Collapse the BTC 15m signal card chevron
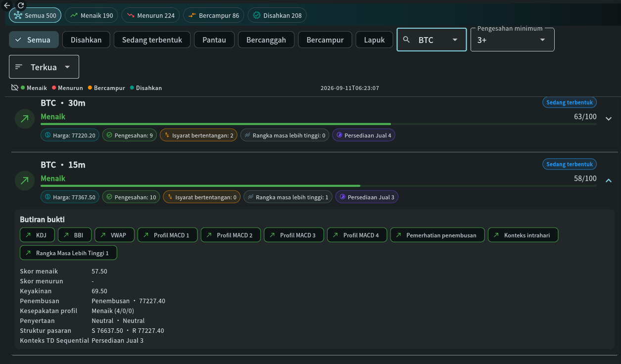Image resolution: width=621 pixels, height=364 pixels. point(609,181)
